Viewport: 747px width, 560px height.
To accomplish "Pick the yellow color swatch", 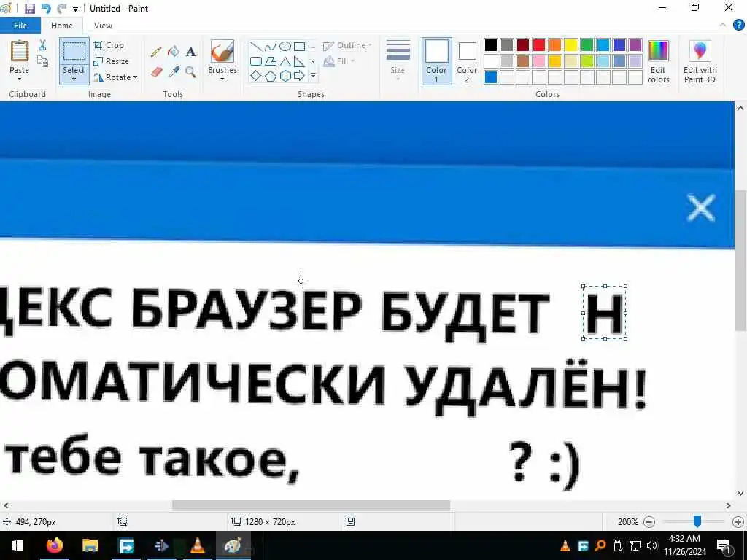I will click(x=571, y=45).
